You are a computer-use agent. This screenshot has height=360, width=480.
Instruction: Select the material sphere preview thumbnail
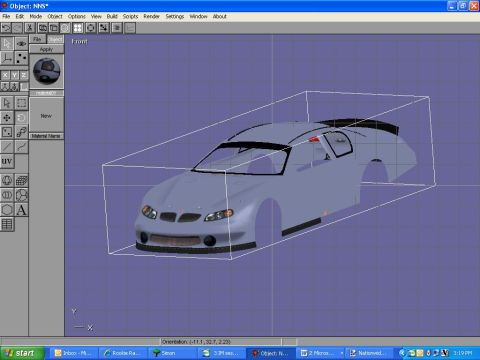click(47, 71)
